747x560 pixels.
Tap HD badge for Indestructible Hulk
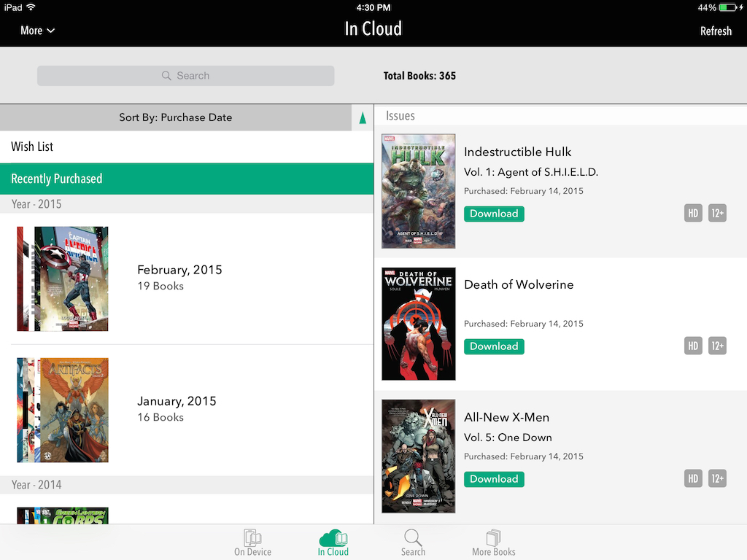[x=693, y=214]
